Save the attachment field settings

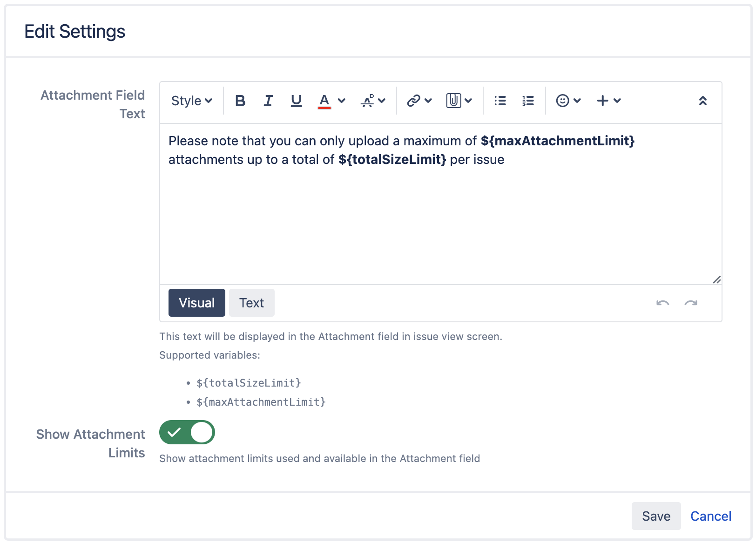pyautogui.click(x=656, y=516)
